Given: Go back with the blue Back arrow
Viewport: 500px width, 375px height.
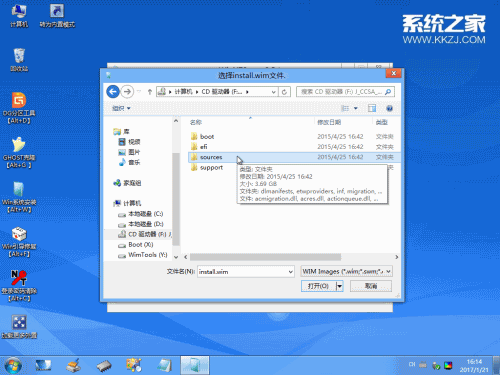Looking at the screenshot, I should click(113, 91).
